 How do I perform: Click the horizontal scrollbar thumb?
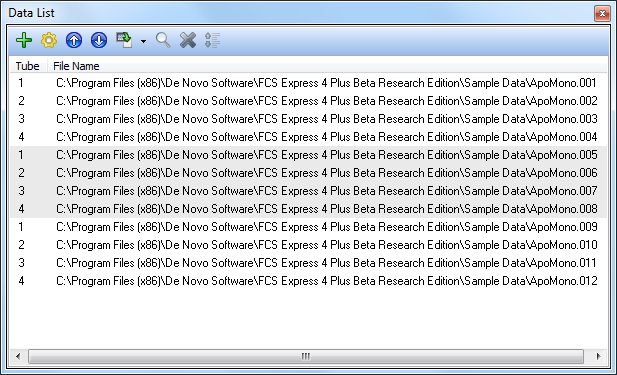click(x=306, y=357)
